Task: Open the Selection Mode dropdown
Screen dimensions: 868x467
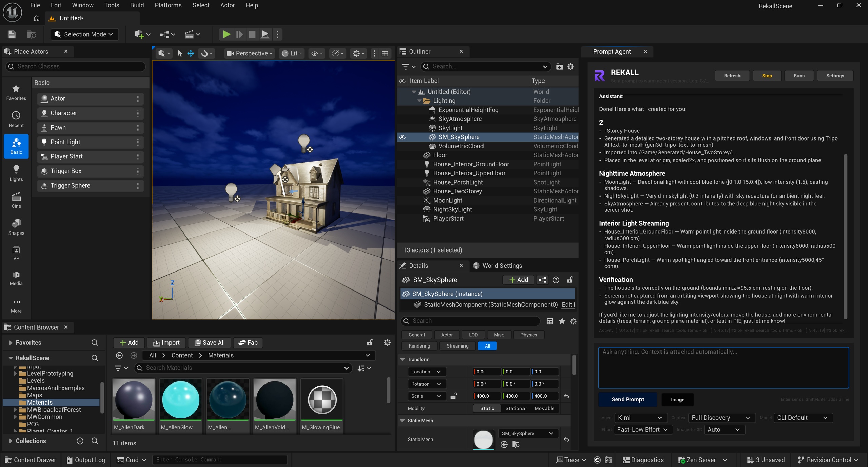Action: pyautogui.click(x=84, y=34)
